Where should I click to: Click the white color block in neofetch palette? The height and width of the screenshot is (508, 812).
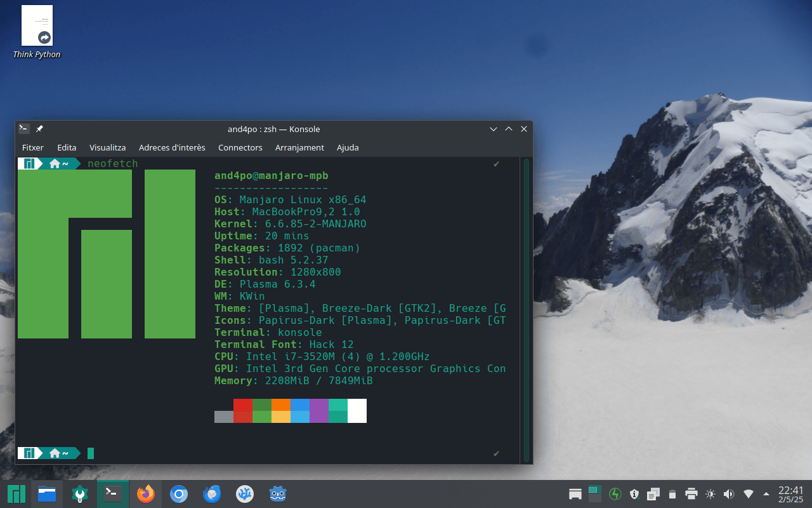pyautogui.click(x=357, y=411)
